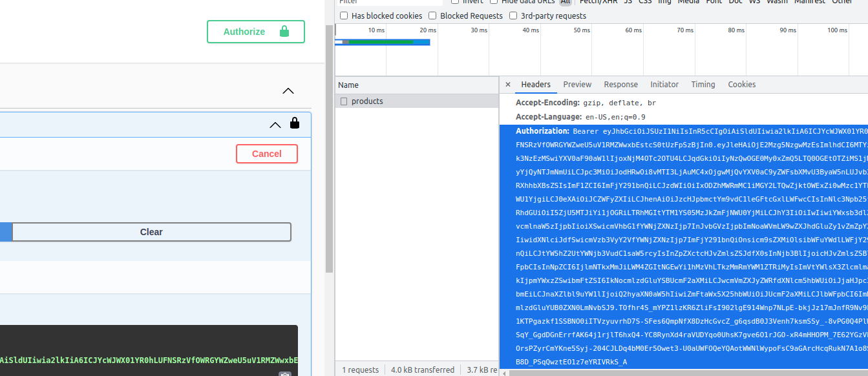Collapse the operation using chevron beside padlock
Screen dimensions: 868x376
pos(275,125)
